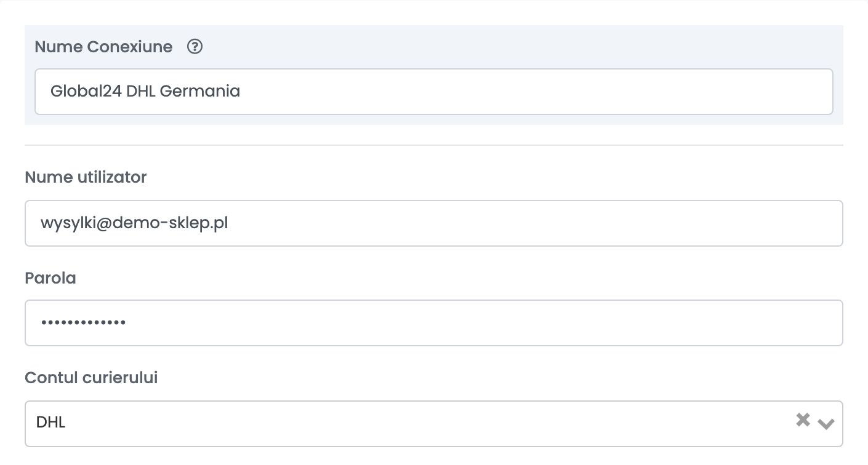868x465 pixels.
Task: Click the Contul curierului label
Action: click(x=91, y=378)
